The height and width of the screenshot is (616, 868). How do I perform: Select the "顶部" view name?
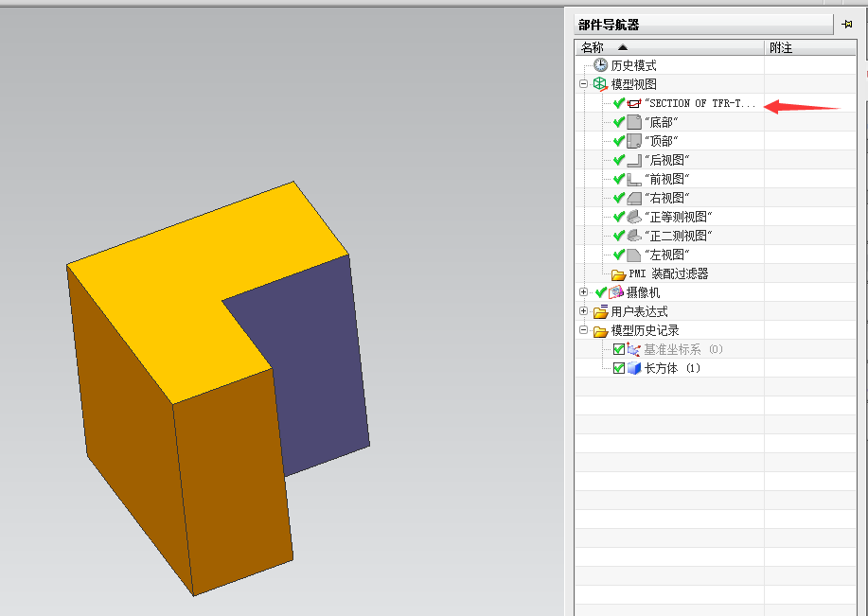click(661, 141)
